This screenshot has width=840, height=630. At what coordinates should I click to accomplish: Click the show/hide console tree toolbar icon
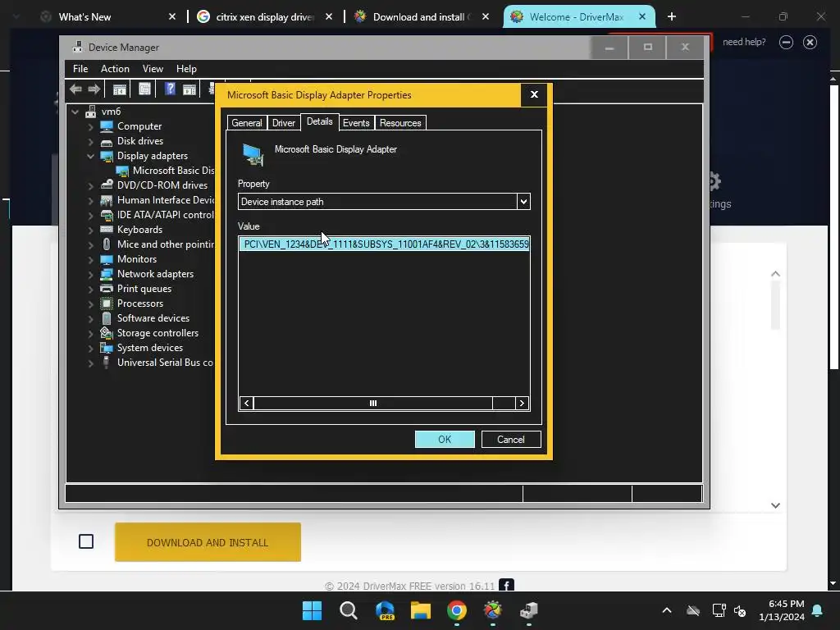[x=120, y=89]
